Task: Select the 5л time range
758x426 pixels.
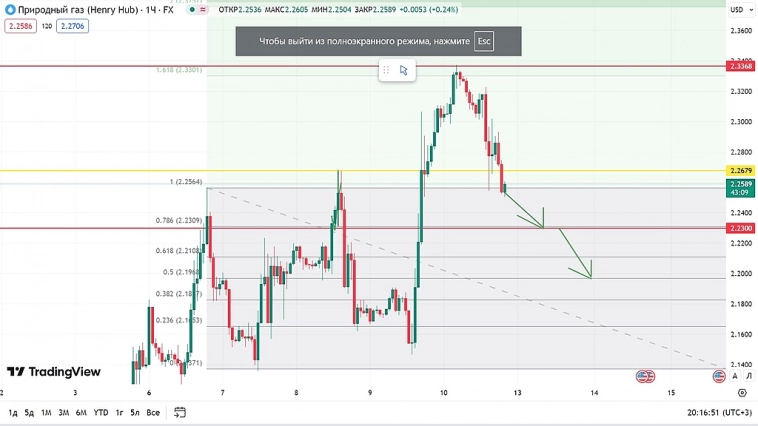Action: coord(135,412)
